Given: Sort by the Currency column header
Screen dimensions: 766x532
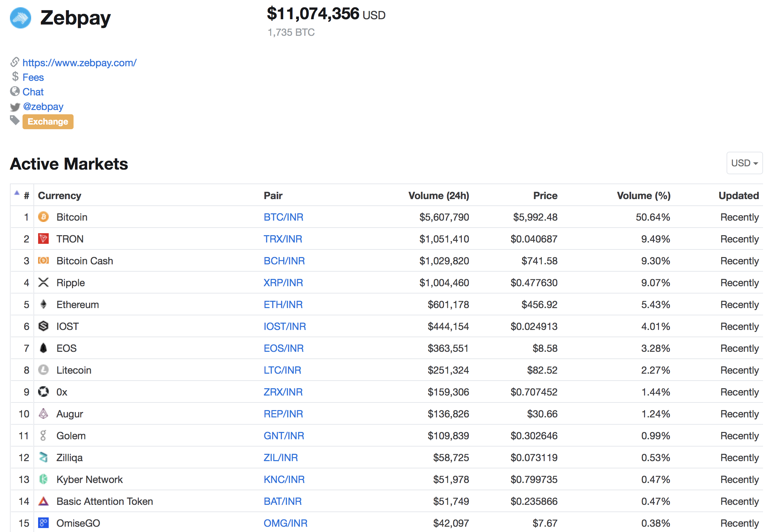Looking at the screenshot, I should tap(60, 196).
